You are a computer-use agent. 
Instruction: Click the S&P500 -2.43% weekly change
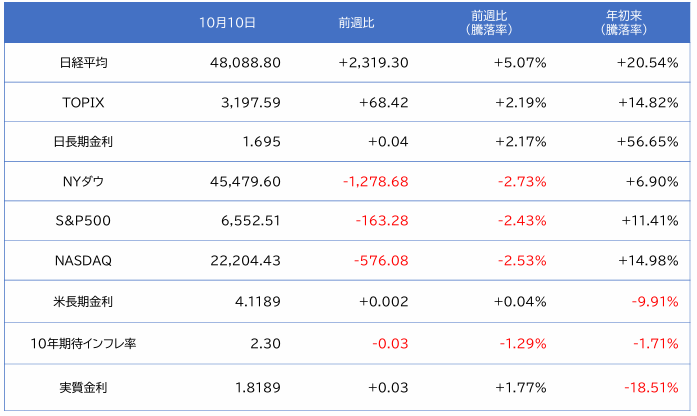[520, 222]
